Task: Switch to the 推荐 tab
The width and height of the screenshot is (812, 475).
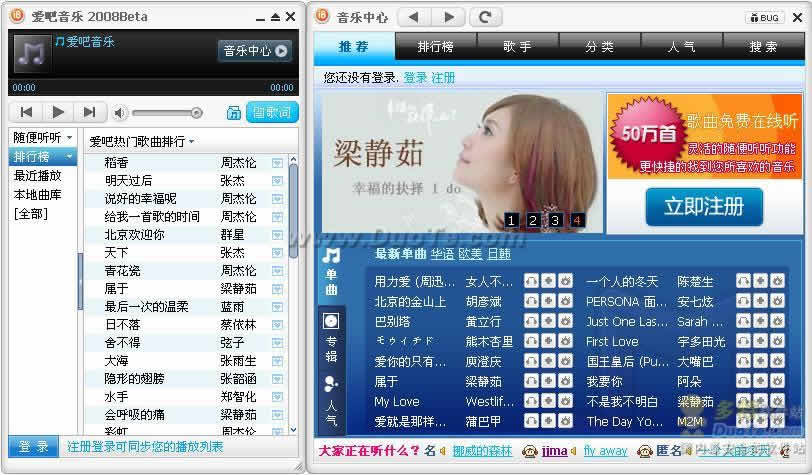Action: tap(354, 47)
